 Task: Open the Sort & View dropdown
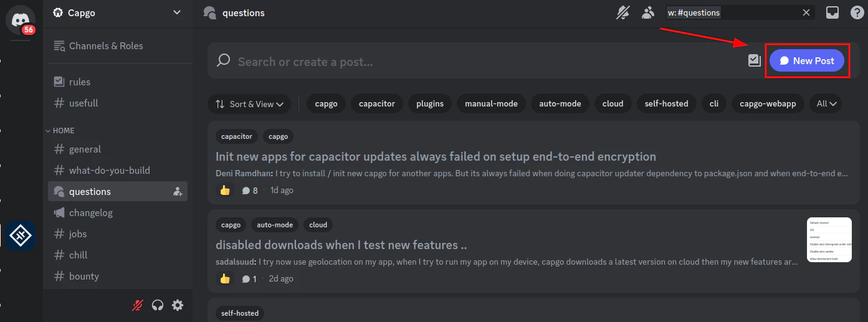(249, 104)
